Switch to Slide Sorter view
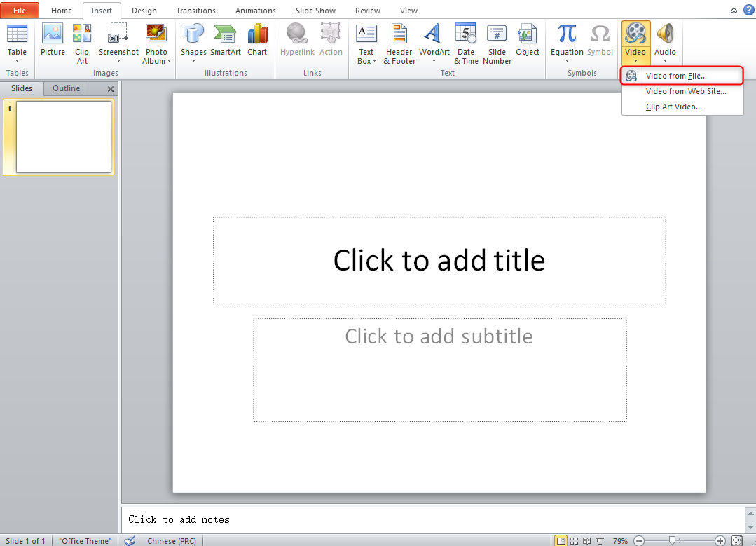 tap(574, 540)
